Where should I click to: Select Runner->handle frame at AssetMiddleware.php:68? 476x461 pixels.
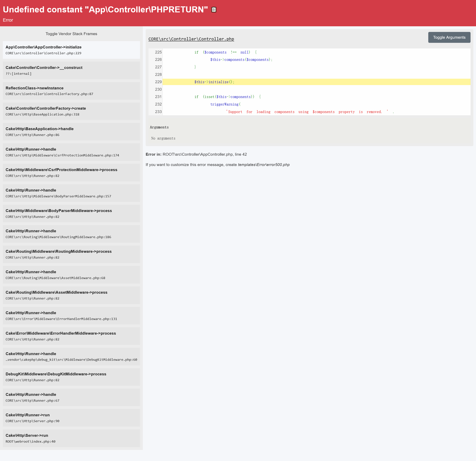click(71, 275)
